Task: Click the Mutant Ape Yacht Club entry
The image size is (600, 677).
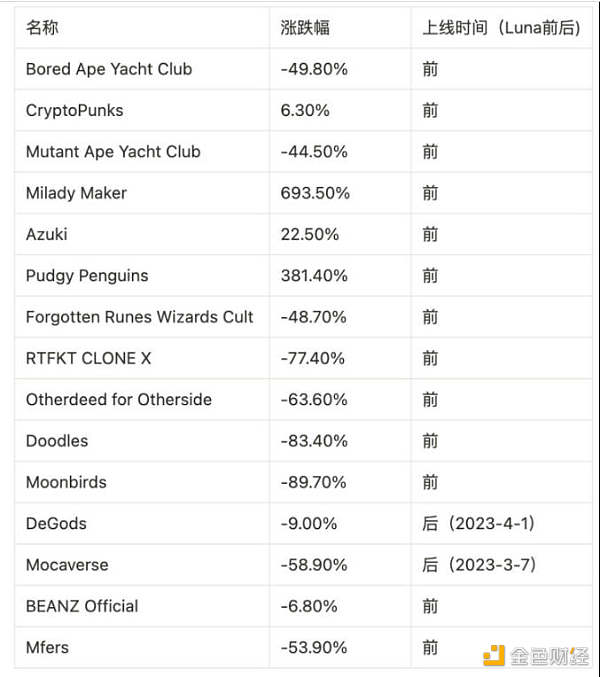Action: point(113,152)
